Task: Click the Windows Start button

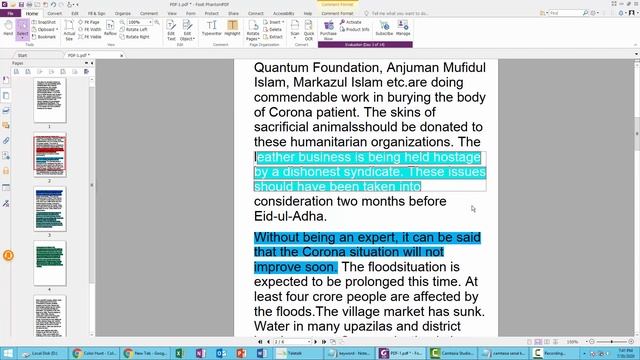Action: [x=8, y=353]
